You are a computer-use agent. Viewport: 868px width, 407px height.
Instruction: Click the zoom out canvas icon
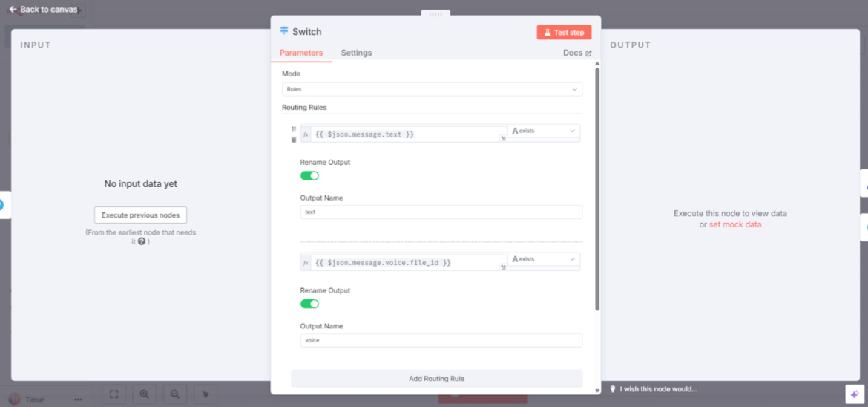tap(175, 394)
